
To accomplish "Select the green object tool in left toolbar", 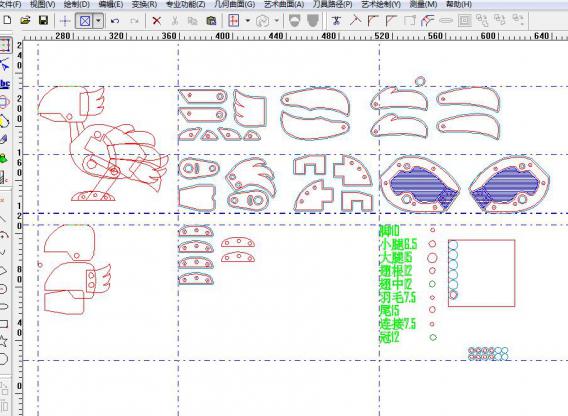I will coord(4,158).
